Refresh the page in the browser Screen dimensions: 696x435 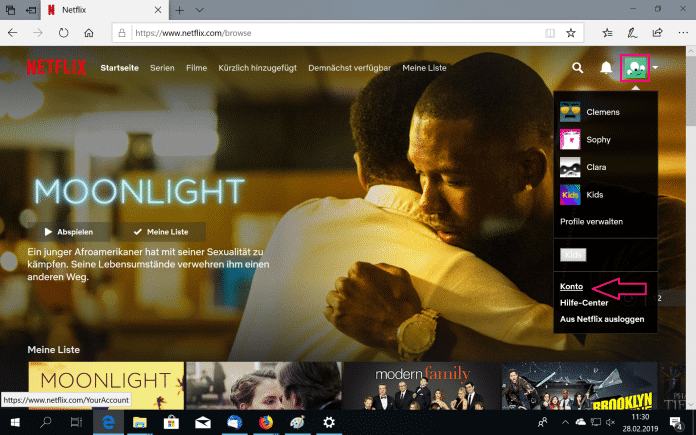point(64,33)
